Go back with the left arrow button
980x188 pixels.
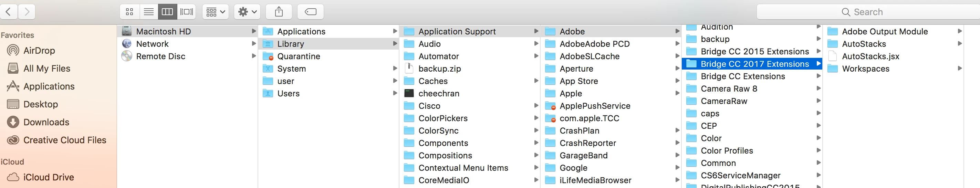point(8,12)
